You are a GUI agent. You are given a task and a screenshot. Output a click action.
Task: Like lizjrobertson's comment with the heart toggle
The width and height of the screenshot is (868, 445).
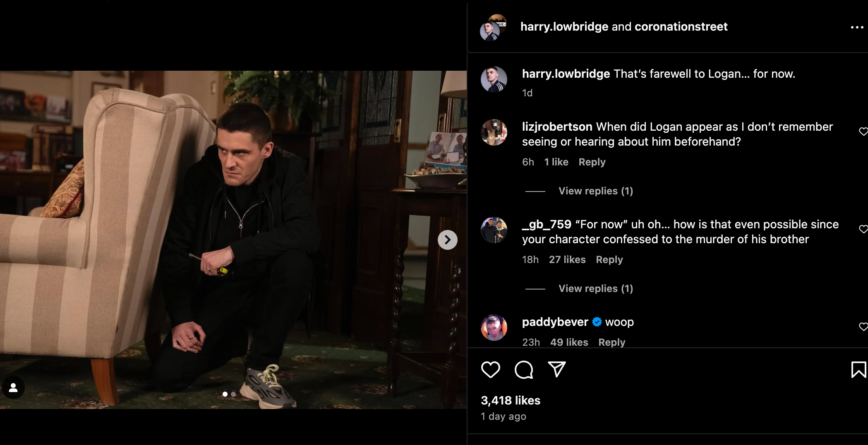click(863, 131)
